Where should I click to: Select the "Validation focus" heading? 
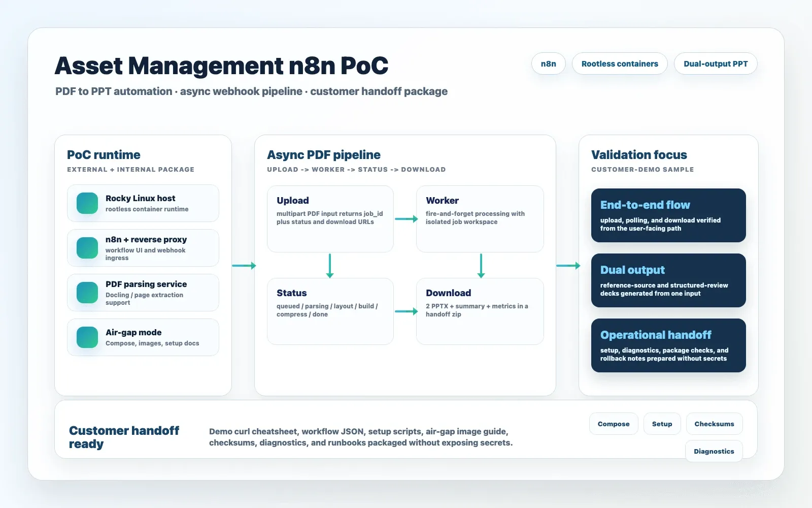click(639, 155)
